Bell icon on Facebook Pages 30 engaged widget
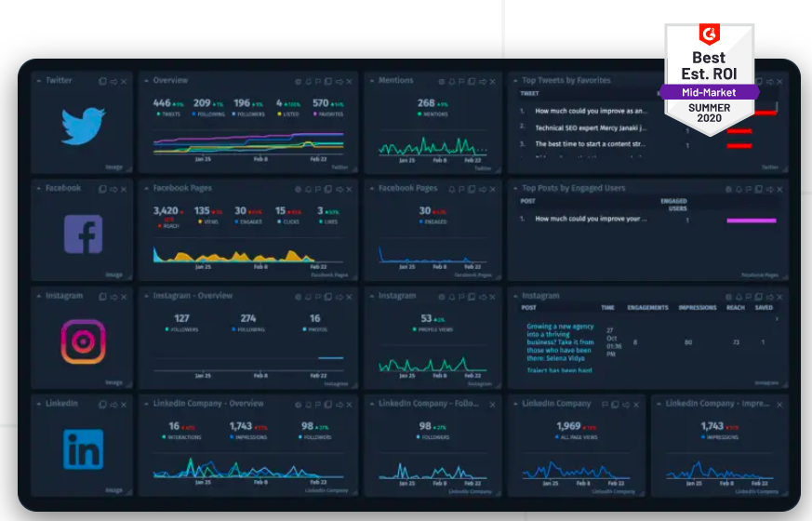The image size is (812, 521). [451, 189]
